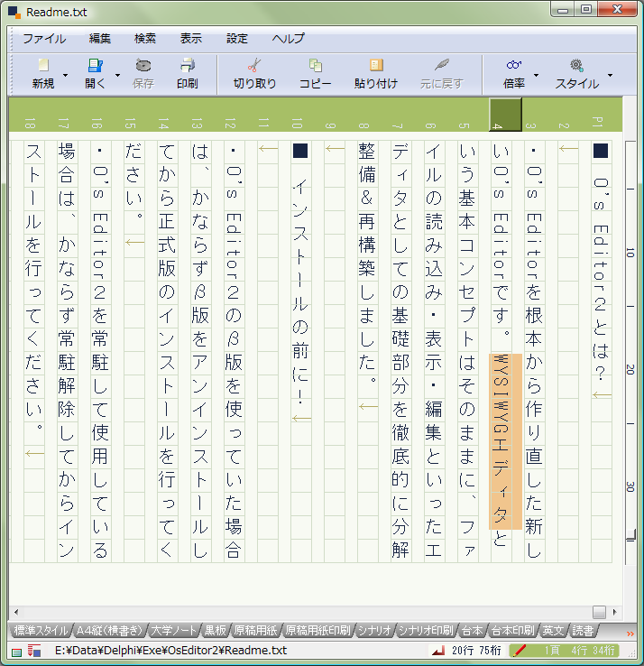
Task: Open the 表示 menu
Action: tap(191, 39)
